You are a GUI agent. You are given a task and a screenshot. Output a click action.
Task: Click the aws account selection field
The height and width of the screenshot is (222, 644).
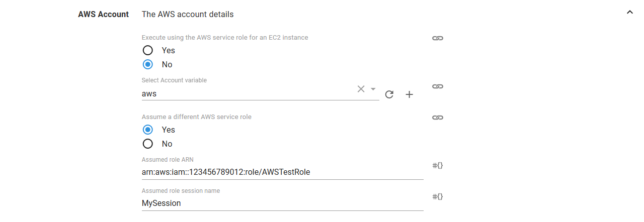coord(247,93)
